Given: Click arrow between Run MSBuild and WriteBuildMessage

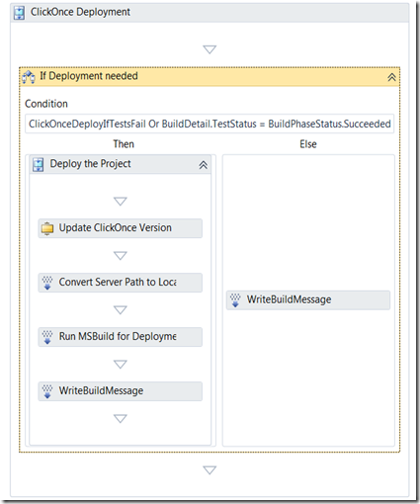Looking at the screenshot, I should [x=121, y=365].
